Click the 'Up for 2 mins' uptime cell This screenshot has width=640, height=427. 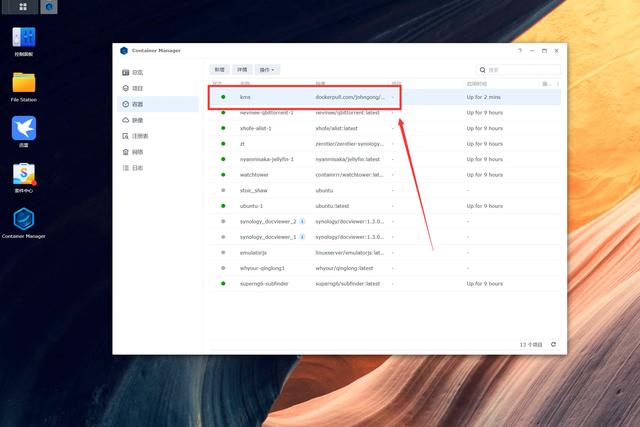484,97
